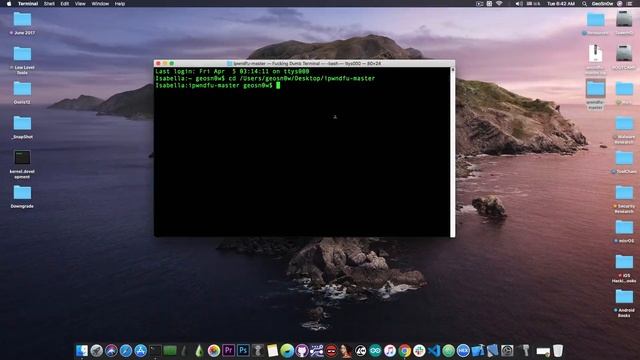Open the red no-entry sign Dock icon

click(331, 351)
